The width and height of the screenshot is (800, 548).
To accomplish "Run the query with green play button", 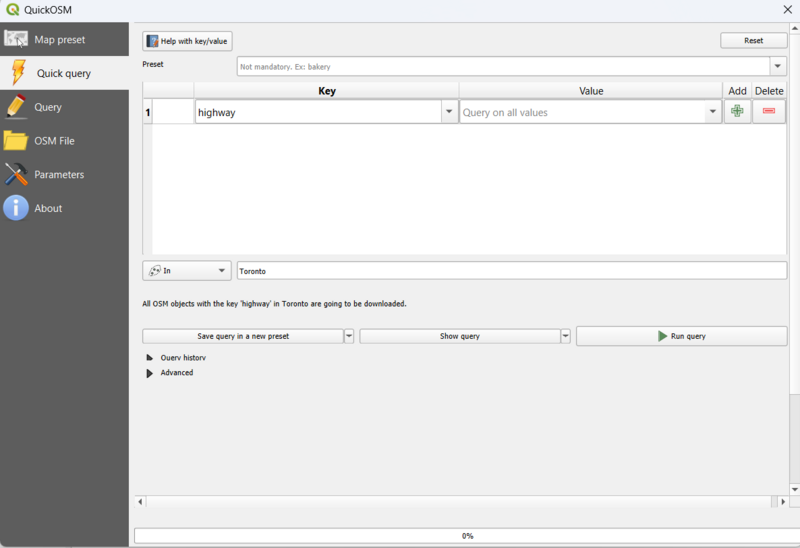I will point(680,336).
